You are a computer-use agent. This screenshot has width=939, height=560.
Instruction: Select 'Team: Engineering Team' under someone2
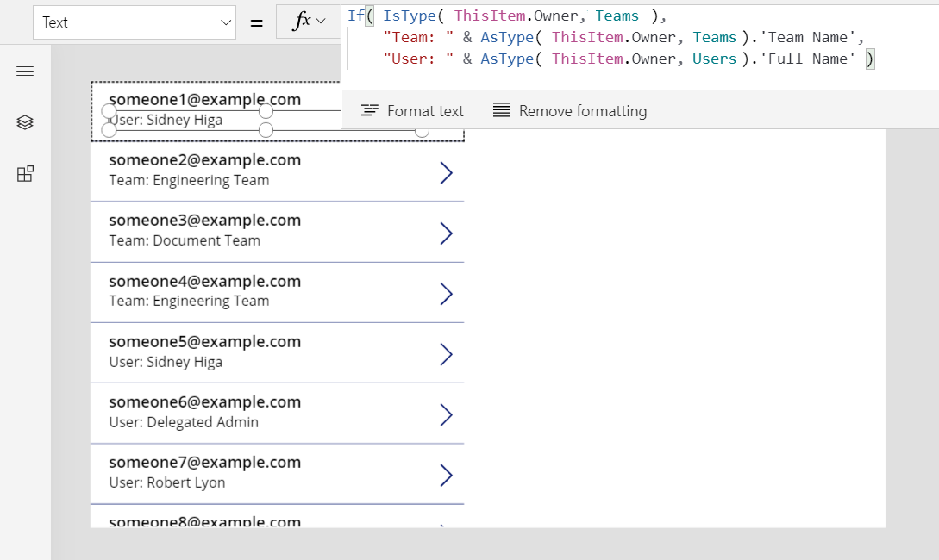point(189,180)
